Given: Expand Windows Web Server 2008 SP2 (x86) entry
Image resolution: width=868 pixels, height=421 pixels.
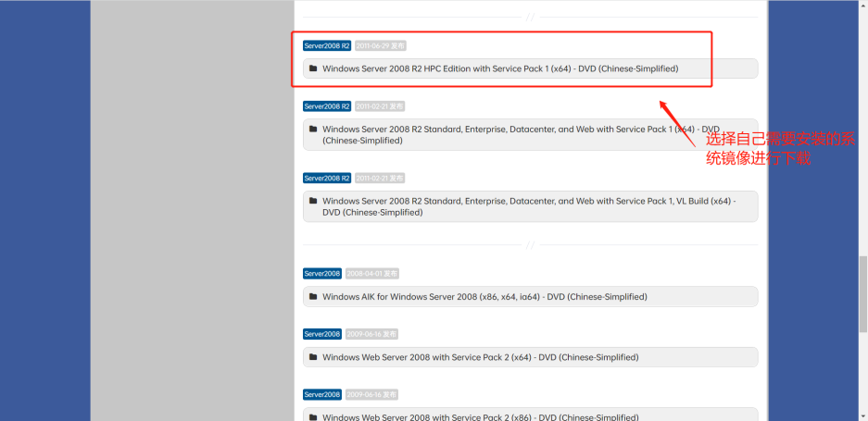Looking at the screenshot, I should (530, 415).
